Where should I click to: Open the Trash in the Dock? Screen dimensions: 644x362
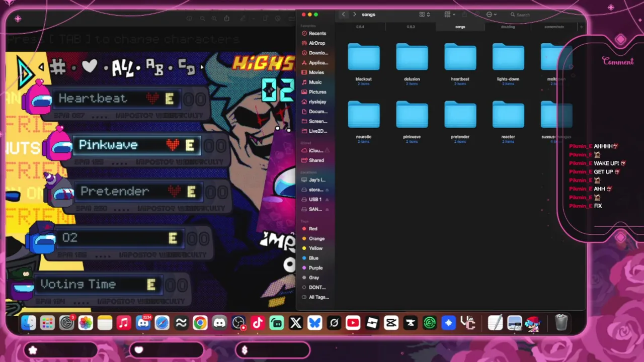(x=561, y=323)
